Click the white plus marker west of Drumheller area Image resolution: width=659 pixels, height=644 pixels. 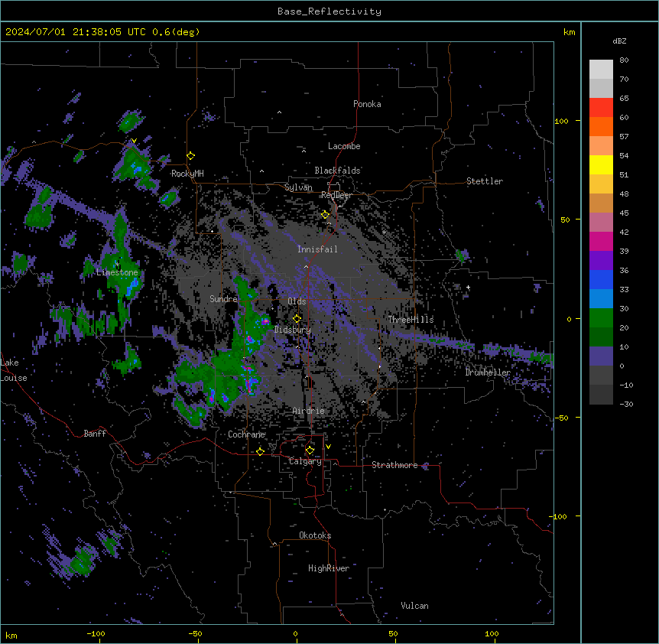point(468,287)
